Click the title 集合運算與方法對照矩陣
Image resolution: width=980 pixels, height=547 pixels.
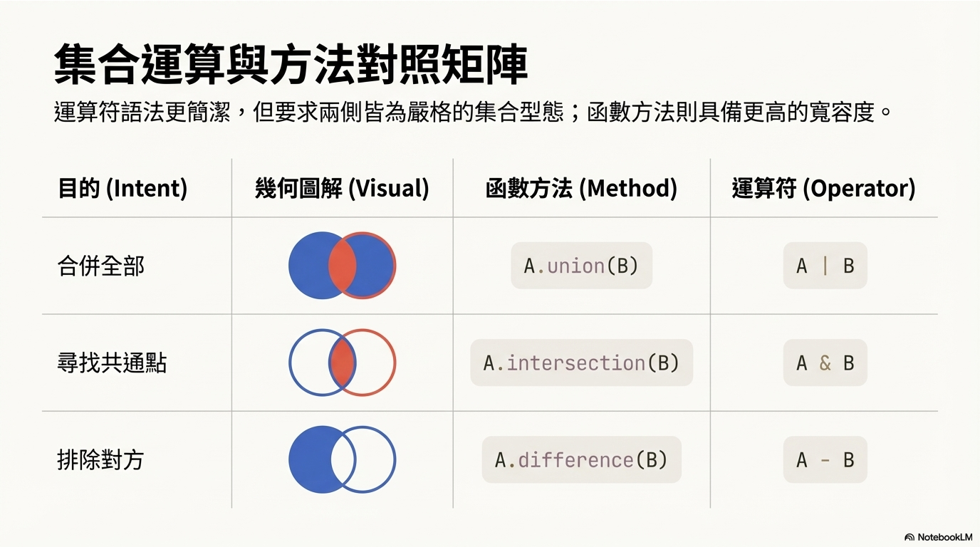[291, 66]
